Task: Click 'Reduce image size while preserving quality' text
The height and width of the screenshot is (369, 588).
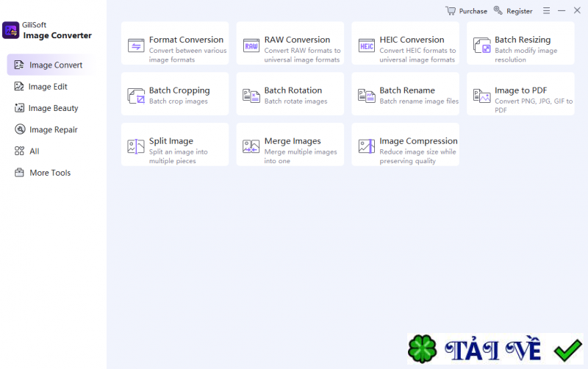Action: click(x=417, y=157)
